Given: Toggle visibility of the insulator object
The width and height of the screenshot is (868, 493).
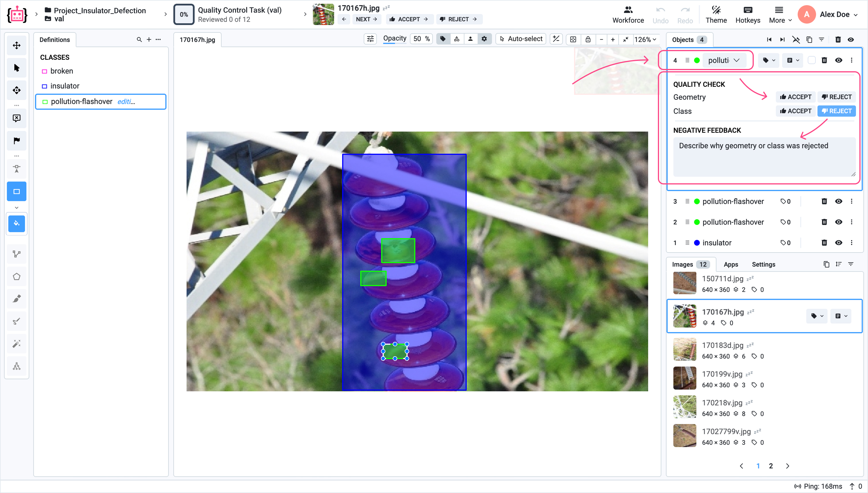Looking at the screenshot, I should (838, 243).
